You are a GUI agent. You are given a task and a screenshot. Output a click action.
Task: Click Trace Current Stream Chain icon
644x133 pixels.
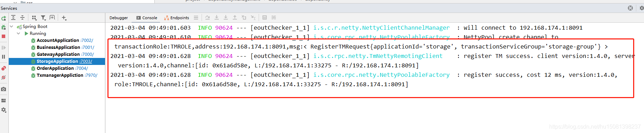pyautogui.click(x=274, y=17)
